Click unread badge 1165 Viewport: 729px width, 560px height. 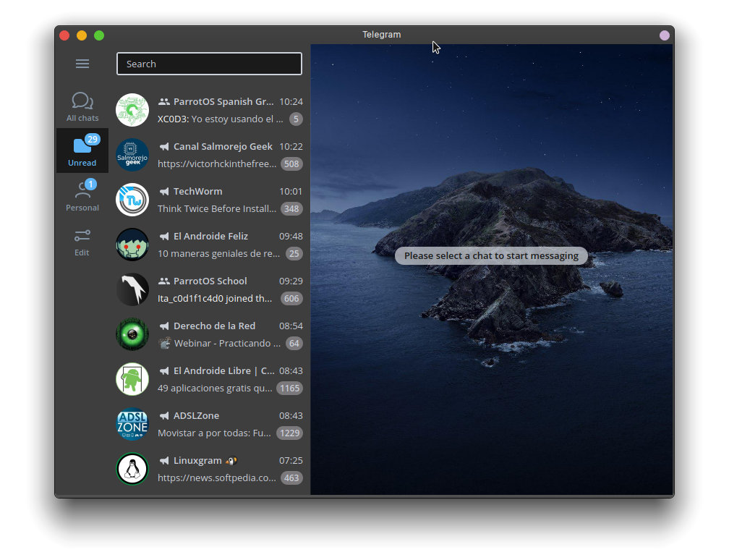(x=289, y=389)
